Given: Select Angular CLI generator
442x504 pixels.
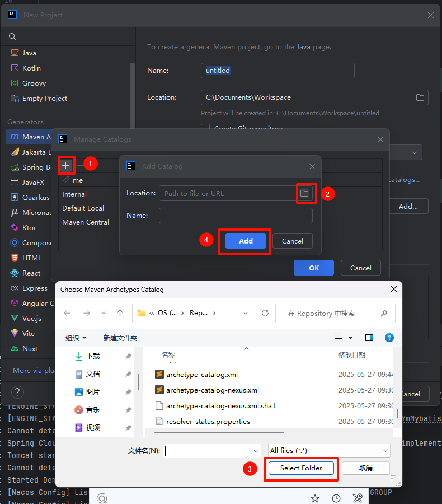Looking at the screenshot, I should 32,303.
